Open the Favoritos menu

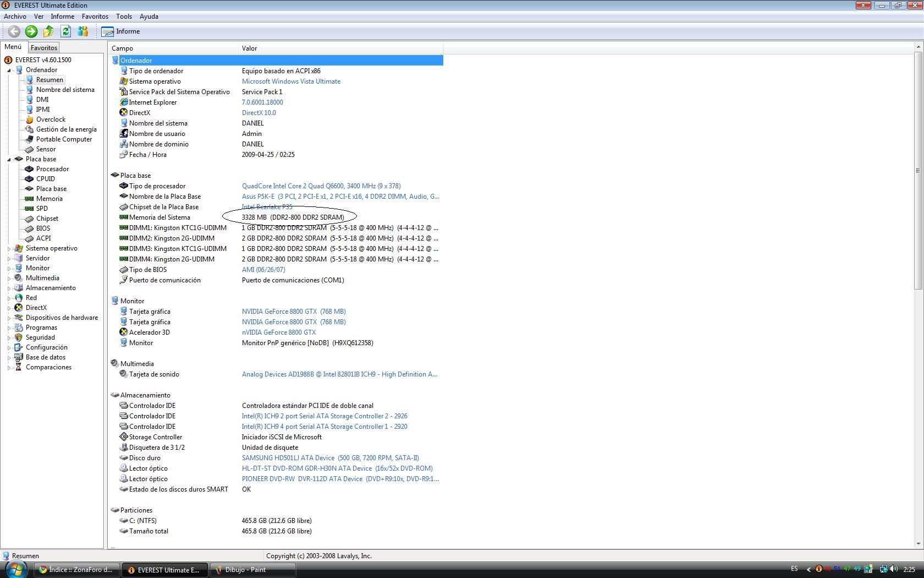[x=95, y=17]
